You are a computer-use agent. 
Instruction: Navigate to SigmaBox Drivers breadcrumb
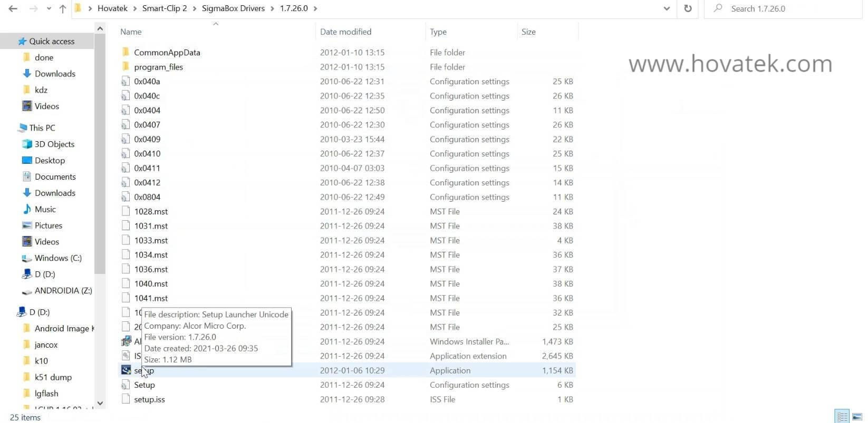233,8
